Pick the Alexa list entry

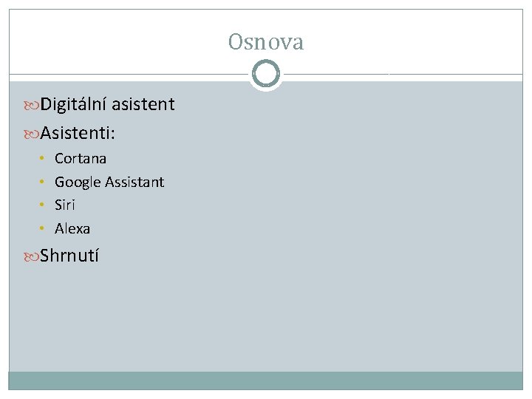(x=72, y=228)
